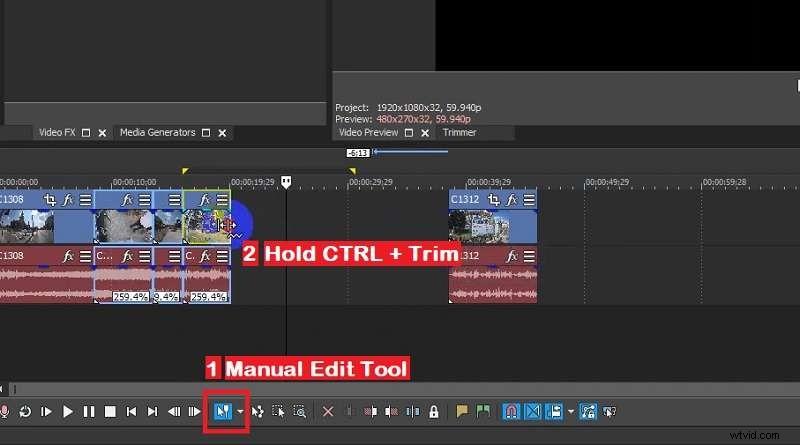Open the menu on the selected yellow-outlined video clip
Viewport: 800px width, 445px height.
222,200
